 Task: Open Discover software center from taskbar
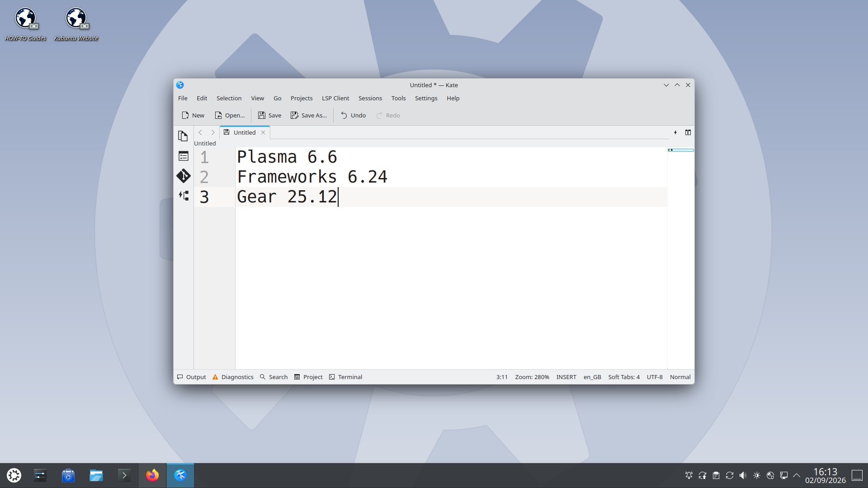[x=68, y=475]
